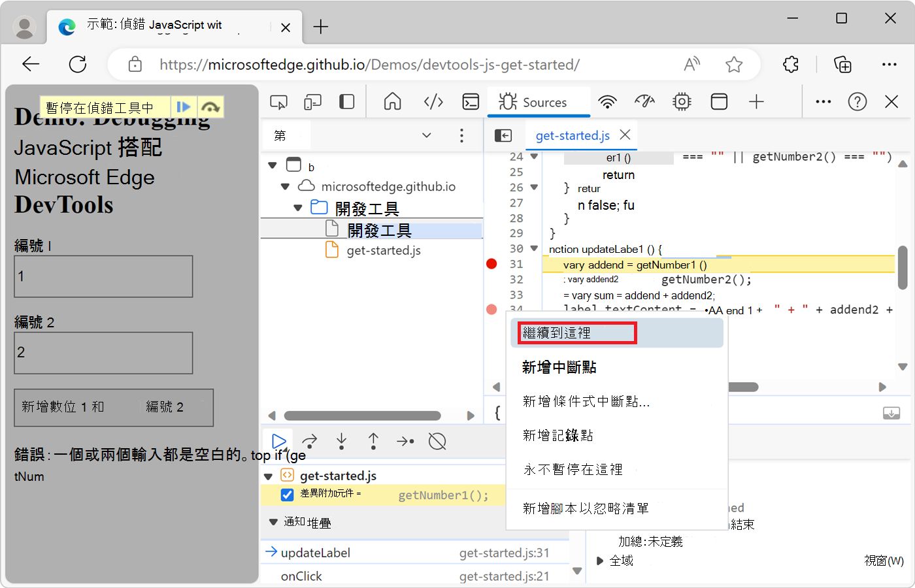This screenshot has height=588, width=915.
Task: Click navigator horizontal scrollbar thumb
Action: coord(362,416)
